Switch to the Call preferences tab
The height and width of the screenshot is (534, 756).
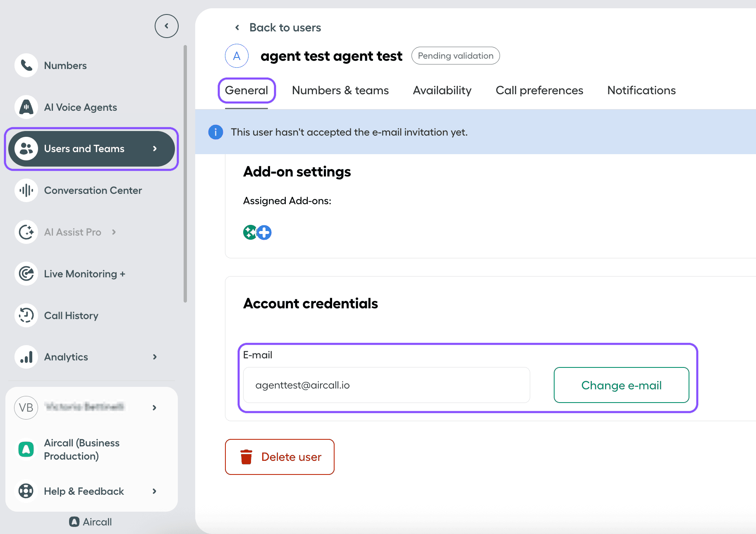[x=539, y=90]
